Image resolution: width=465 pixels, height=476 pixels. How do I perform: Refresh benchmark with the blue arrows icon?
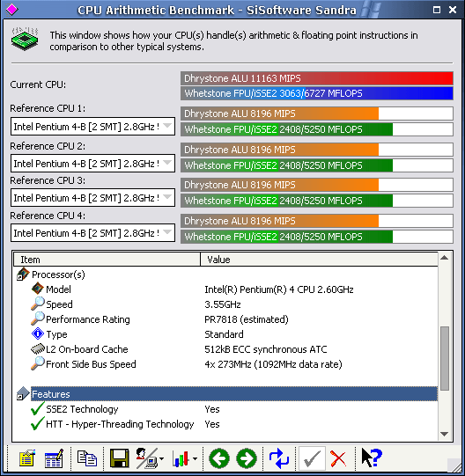[x=279, y=458]
